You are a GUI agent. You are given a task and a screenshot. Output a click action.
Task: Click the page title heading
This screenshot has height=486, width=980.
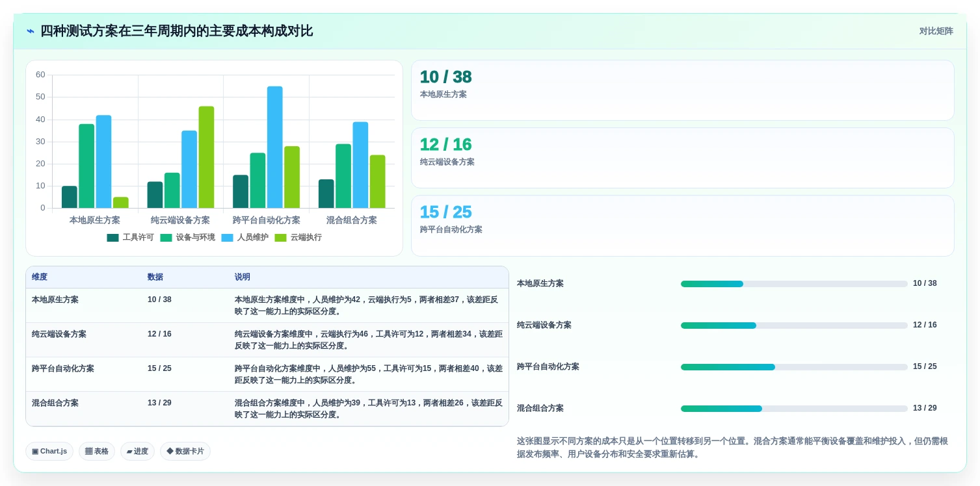[x=177, y=31]
